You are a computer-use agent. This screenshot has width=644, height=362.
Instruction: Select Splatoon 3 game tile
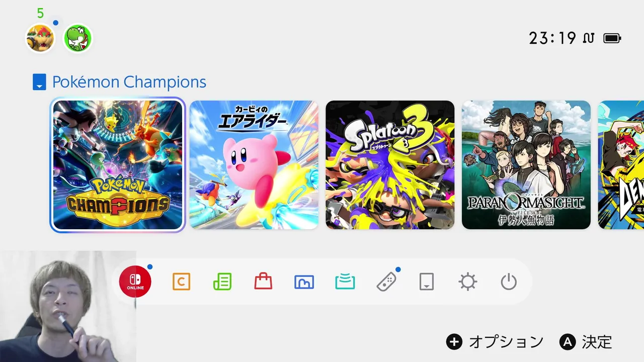pyautogui.click(x=390, y=165)
